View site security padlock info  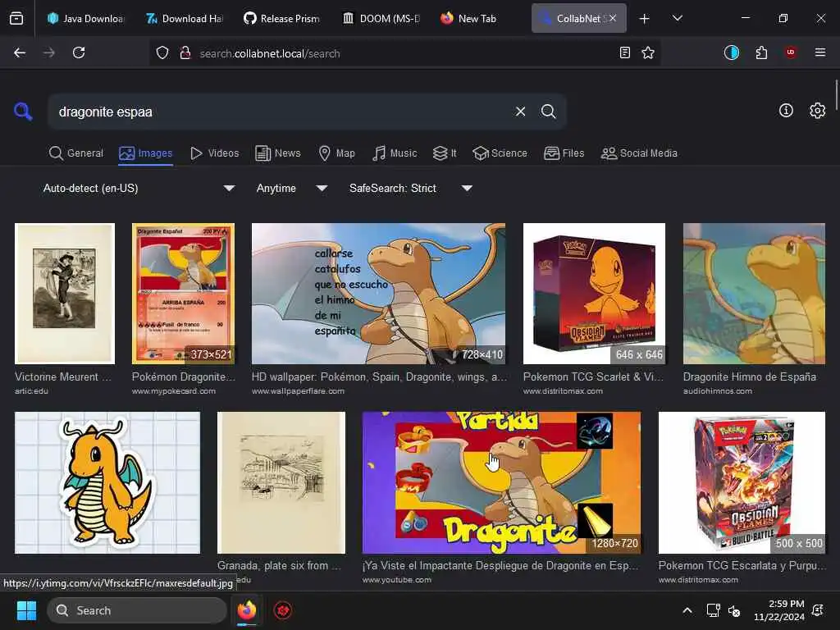pyautogui.click(x=185, y=53)
